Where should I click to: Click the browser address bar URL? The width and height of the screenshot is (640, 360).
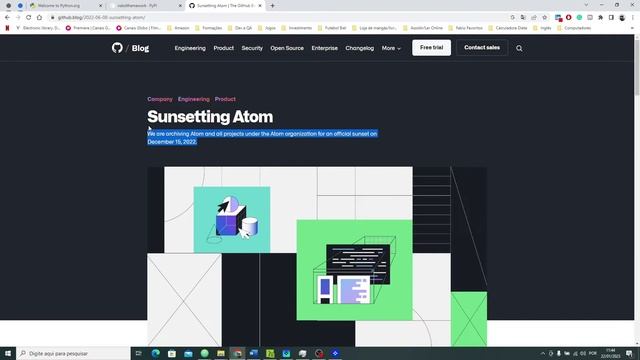[101, 18]
